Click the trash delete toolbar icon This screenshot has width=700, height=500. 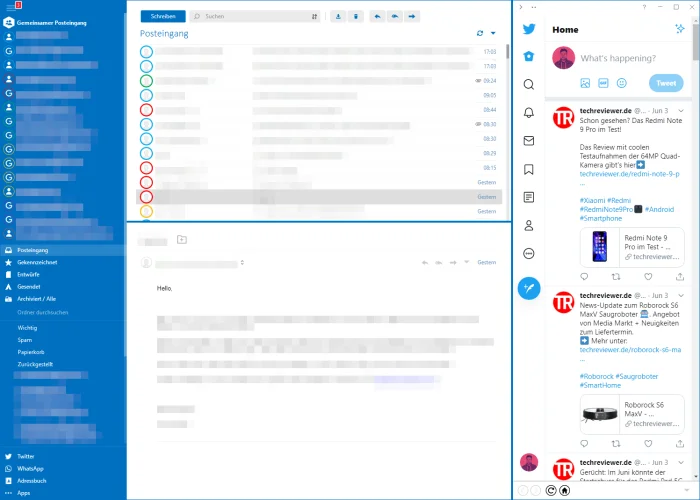pyautogui.click(x=356, y=17)
